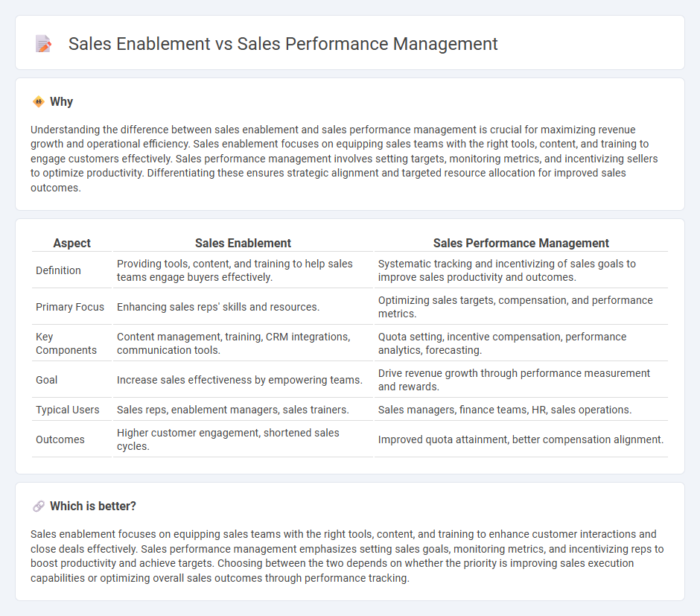The image size is (700, 616).
Task: Click cell 'Optimizing sales targets, compensation'
Action: point(521,307)
